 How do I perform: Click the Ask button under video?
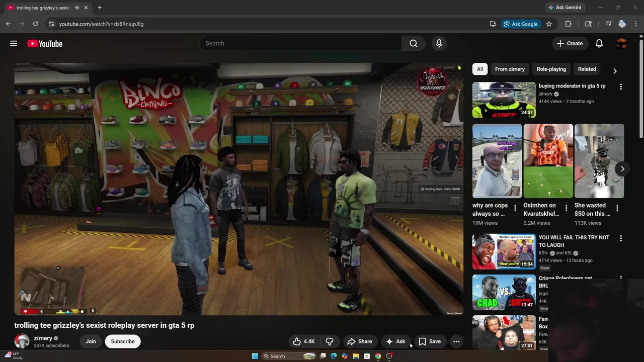tap(395, 341)
